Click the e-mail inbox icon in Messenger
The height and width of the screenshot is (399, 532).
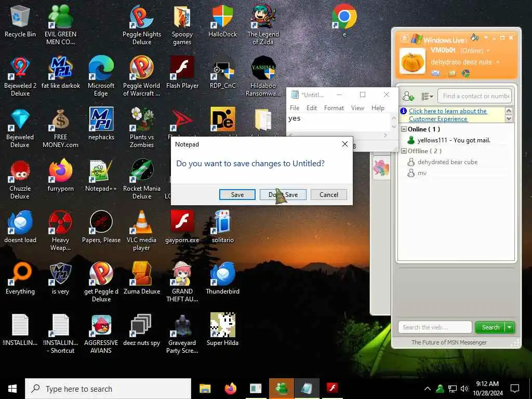pyautogui.click(x=436, y=73)
